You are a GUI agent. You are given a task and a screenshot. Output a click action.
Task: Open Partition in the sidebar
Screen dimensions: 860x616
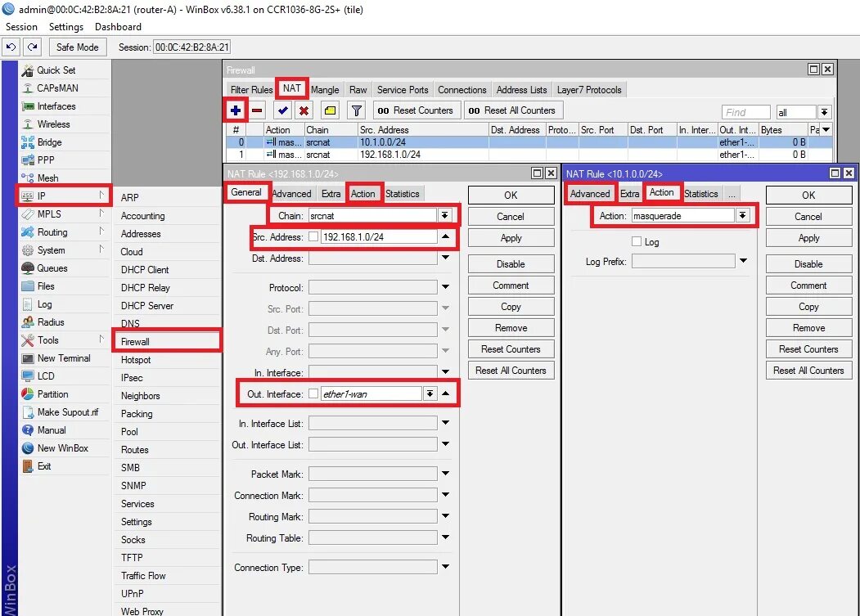tap(52, 394)
